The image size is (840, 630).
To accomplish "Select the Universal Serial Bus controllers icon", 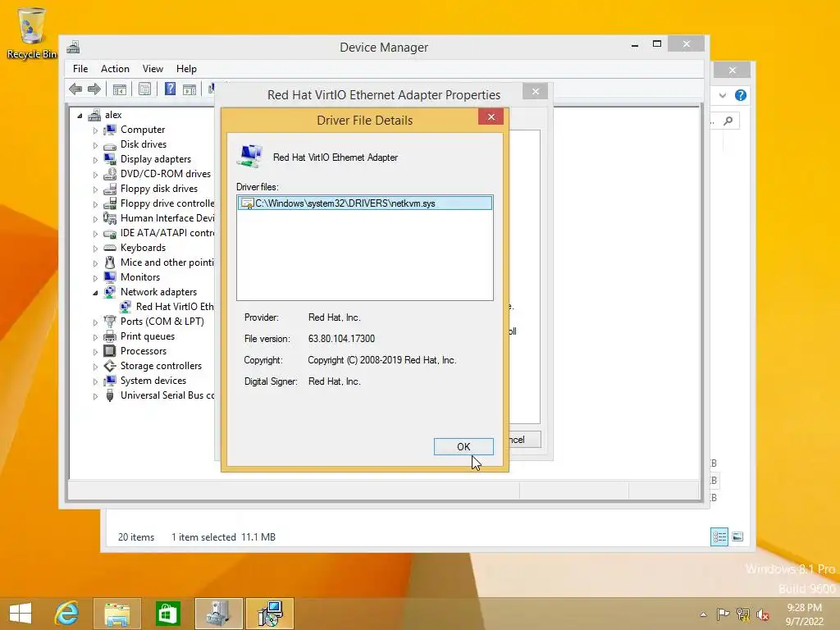I will tap(110, 395).
